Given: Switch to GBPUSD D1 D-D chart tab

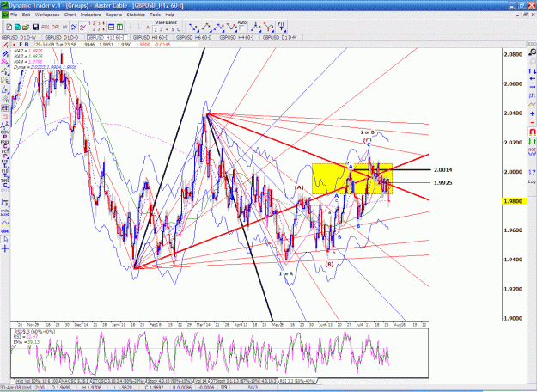Looking at the screenshot, I should (62, 37).
